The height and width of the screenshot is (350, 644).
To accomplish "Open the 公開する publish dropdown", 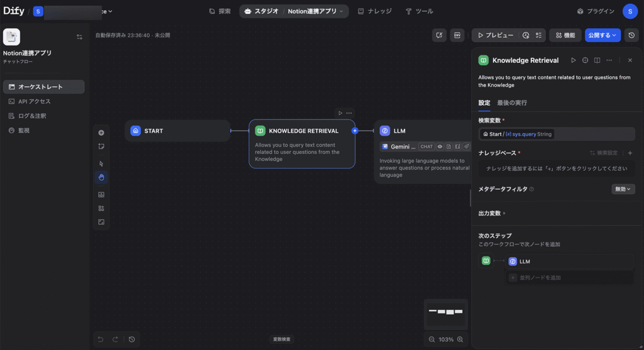I will 602,35.
